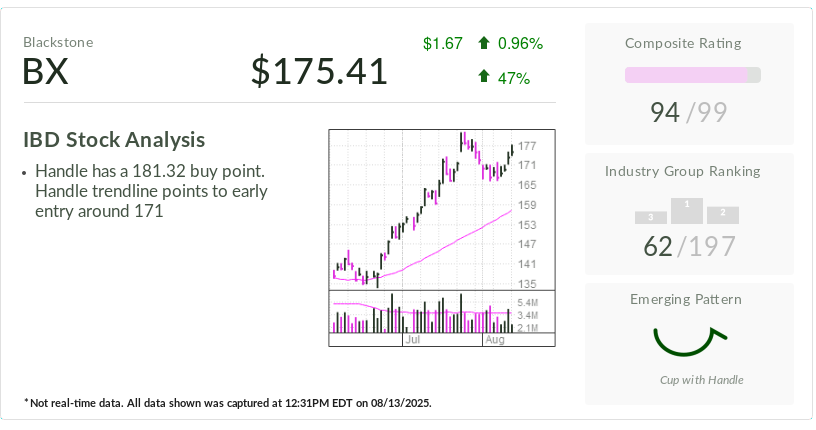The image size is (816, 430).
Task: Click the $175.41 share price
Action: (319, 71)
